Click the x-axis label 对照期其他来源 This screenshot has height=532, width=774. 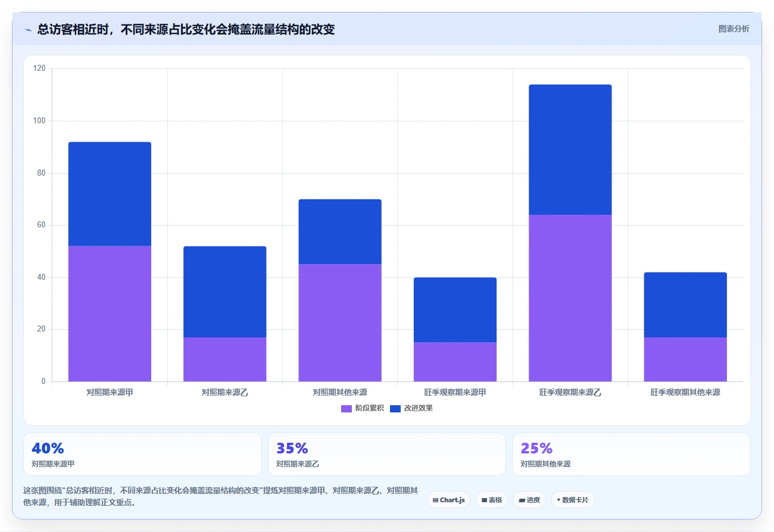(340, 392)
